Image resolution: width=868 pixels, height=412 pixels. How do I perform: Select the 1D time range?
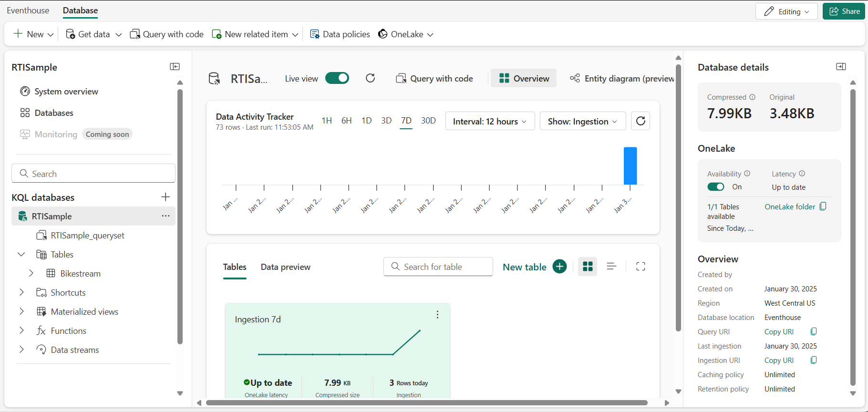pyautogui.click(x=366, y=121)
